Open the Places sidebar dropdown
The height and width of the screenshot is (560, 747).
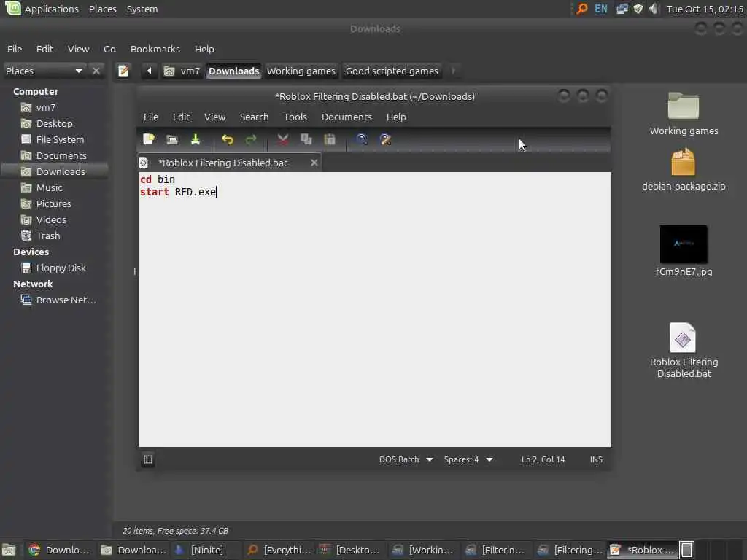pos(44,71)
